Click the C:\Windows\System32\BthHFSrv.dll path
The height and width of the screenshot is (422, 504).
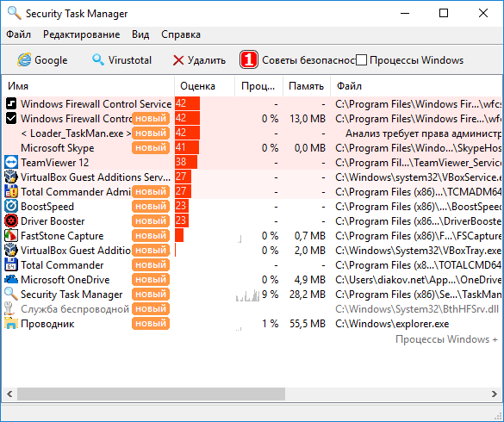tap(417, 309)
